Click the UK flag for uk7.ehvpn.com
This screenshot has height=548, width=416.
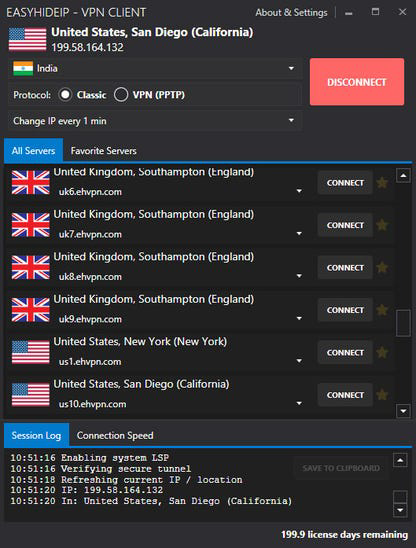30,225
